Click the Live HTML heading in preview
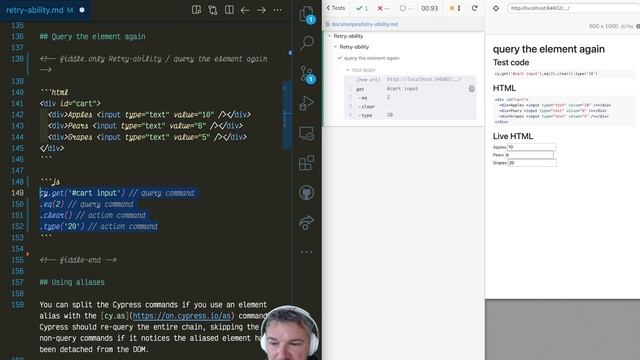 513,136
